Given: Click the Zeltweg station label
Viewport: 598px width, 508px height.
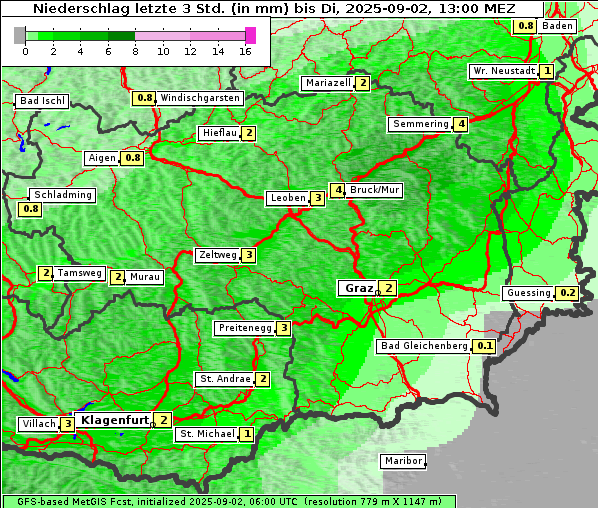Looking at the screenshot, I should [x=218, y=255].
